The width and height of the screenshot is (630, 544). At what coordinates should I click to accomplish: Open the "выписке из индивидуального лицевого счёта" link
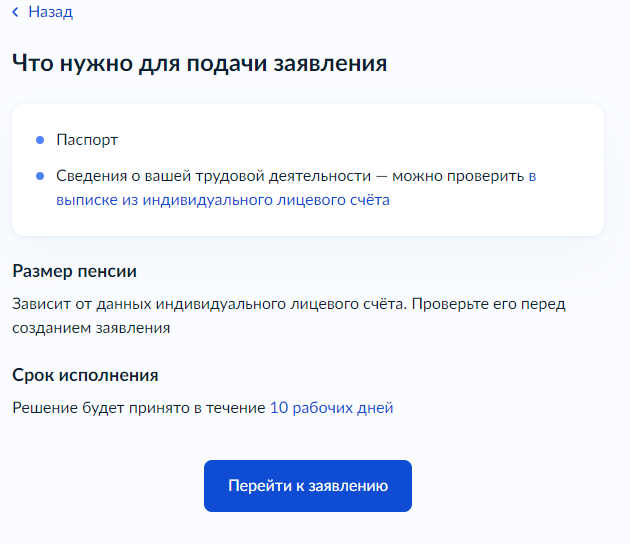pos(223,200)
